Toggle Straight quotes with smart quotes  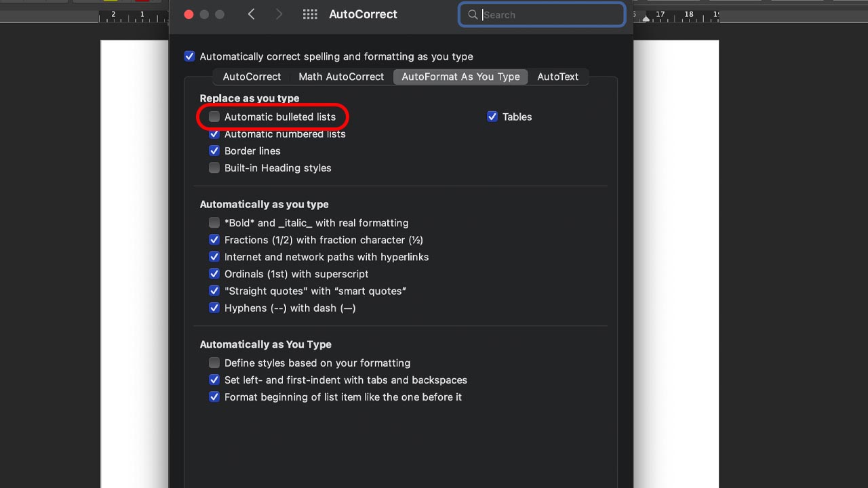(x=214, y=291)
